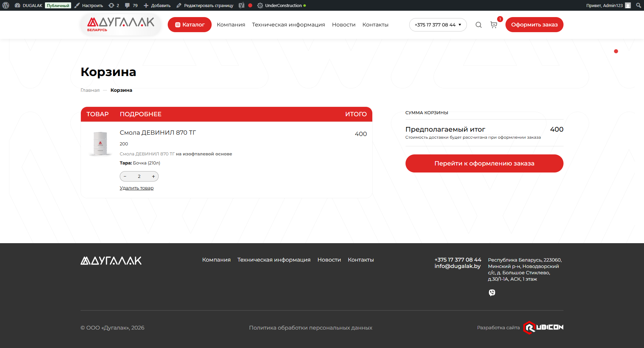This screenshot has width=644, height=348.
Task: Expand the +375 17 377 08 44 phone dropdown
Action: click(x=438, y=24)
